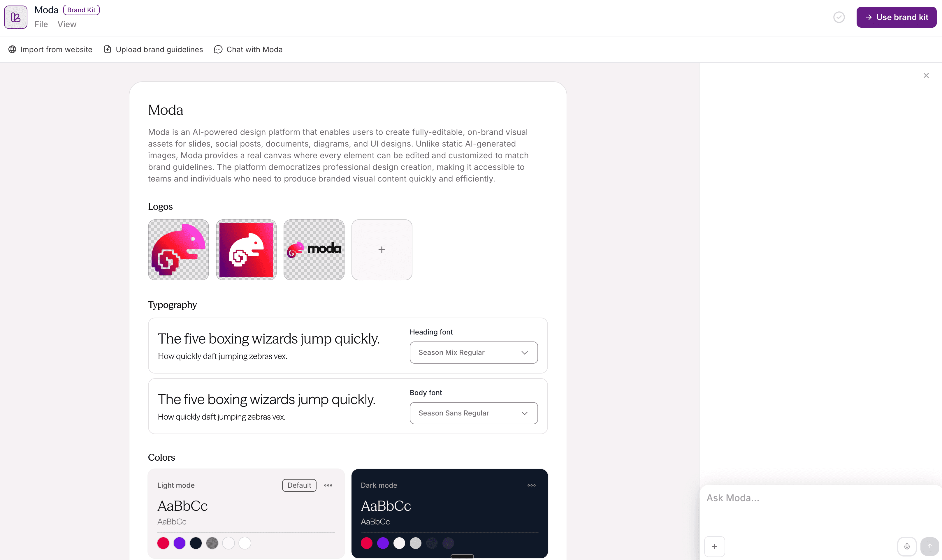This screenshot has width=942, height=560.
Task: Select the moda wordmark logo thumbnail
Action: (x=314, y=250)
